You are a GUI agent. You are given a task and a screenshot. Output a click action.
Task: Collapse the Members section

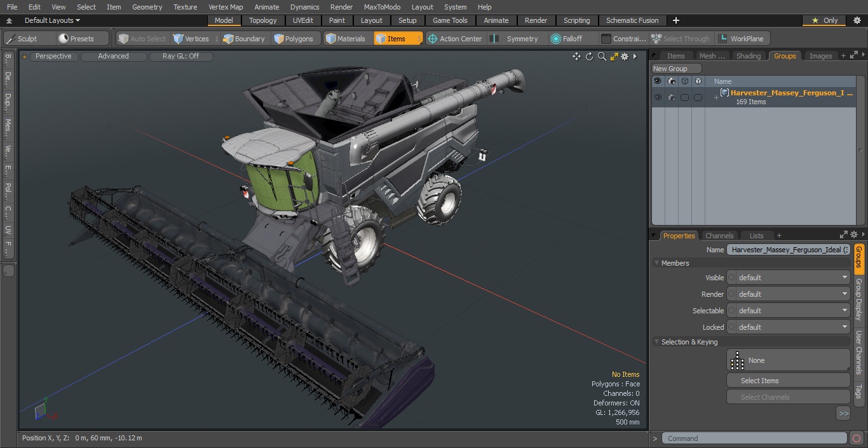[657, 263]
